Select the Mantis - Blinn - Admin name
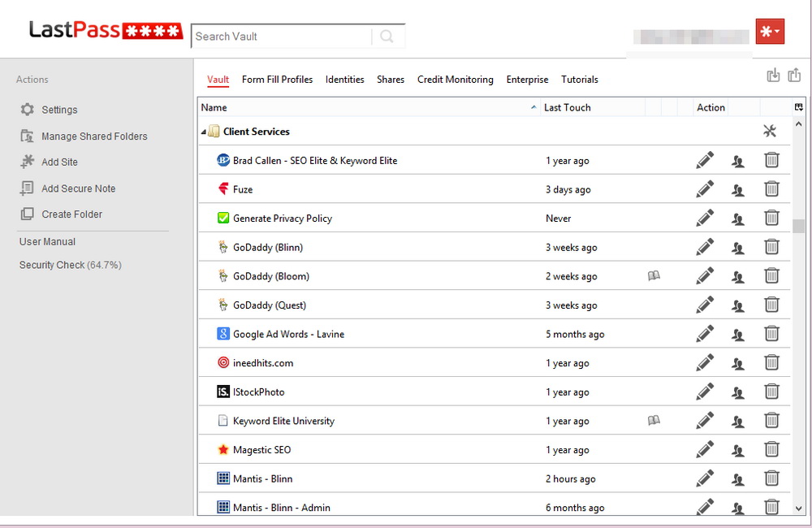 (282, 508)
